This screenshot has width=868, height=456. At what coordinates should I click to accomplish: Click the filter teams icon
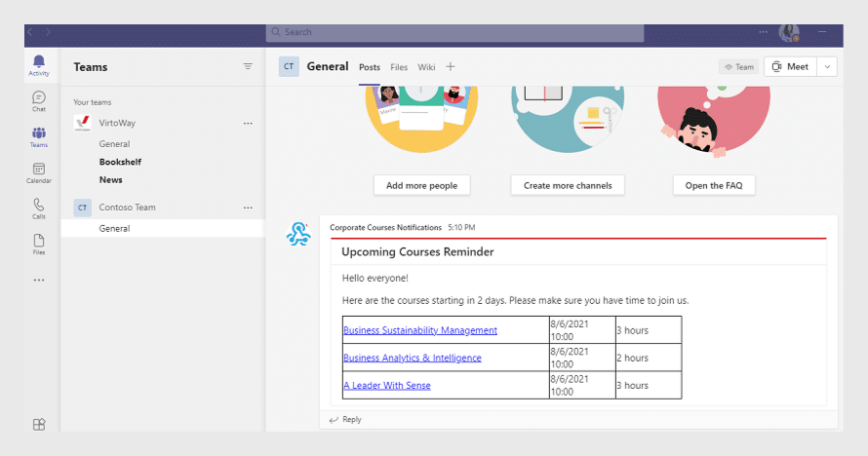[248, 66]
